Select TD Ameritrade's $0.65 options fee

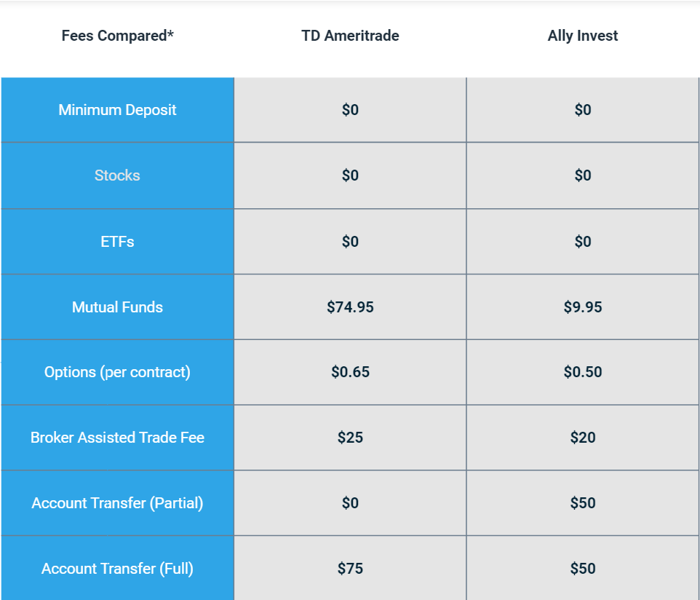(x=350, y=372)
